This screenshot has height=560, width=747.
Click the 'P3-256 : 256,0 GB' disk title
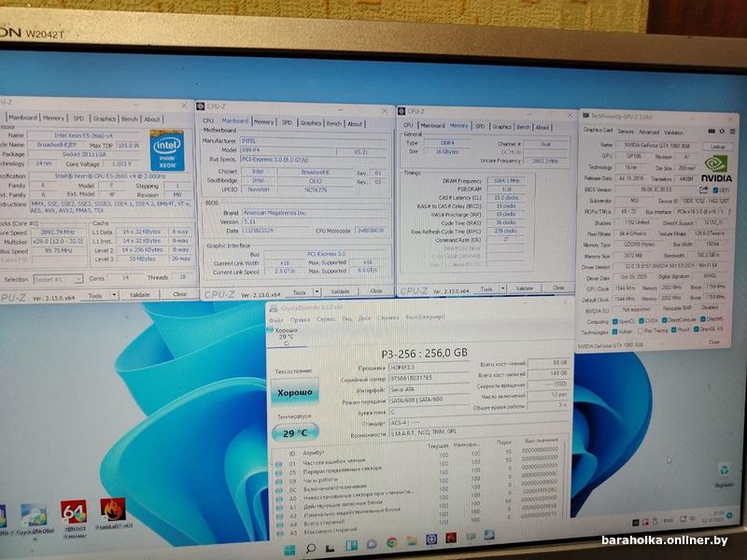(424, 353)
